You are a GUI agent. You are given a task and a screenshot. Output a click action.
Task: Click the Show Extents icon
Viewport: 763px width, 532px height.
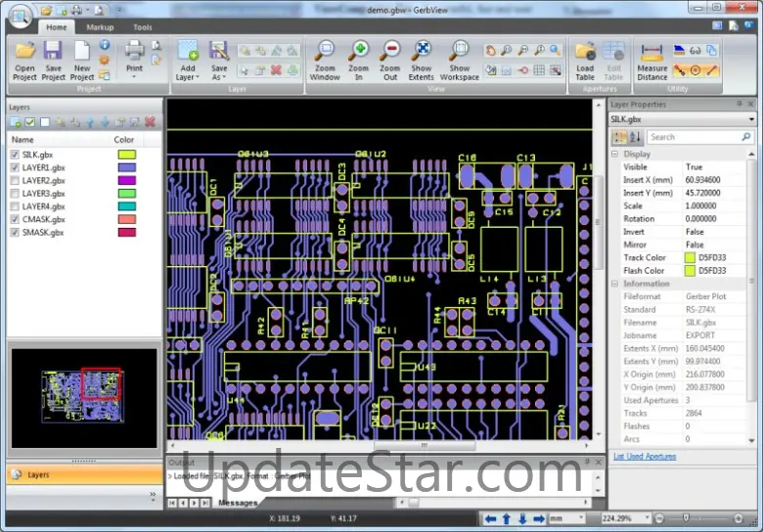[422, 51]
